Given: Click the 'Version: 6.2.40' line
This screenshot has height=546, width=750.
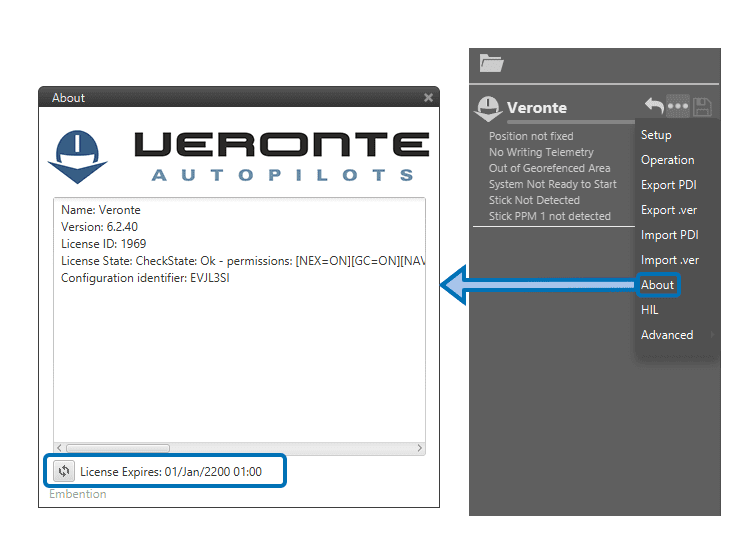Looking at the screenshot, I should tap(99, 227).
